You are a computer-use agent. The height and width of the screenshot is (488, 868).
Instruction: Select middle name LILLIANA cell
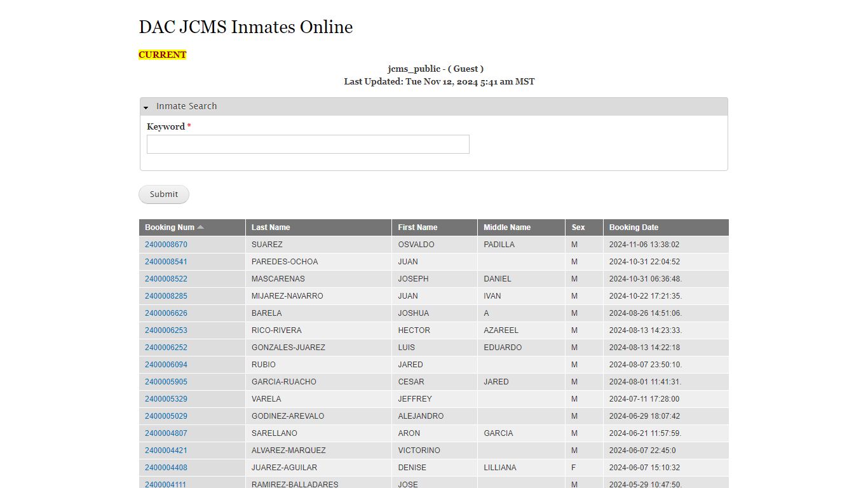521,468
